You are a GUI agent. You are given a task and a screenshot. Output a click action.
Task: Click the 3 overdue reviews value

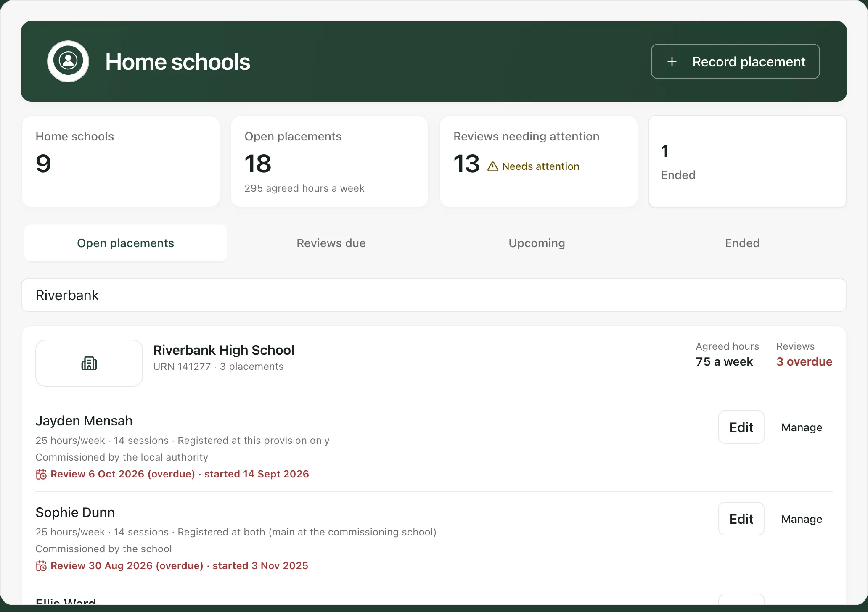pyautogui.click(x=804, y=361)
